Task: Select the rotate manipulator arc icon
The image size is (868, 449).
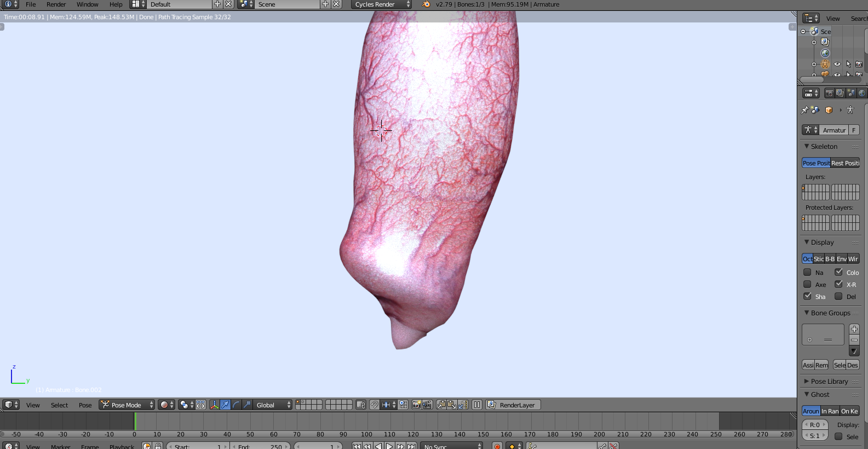Action: [x=236, y=405]
